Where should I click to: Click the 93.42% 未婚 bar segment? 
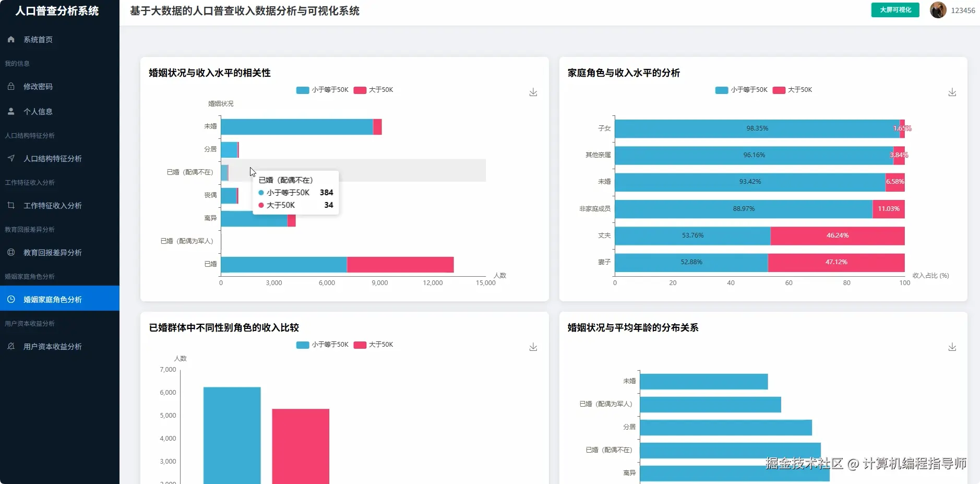(x=750, y=182)
